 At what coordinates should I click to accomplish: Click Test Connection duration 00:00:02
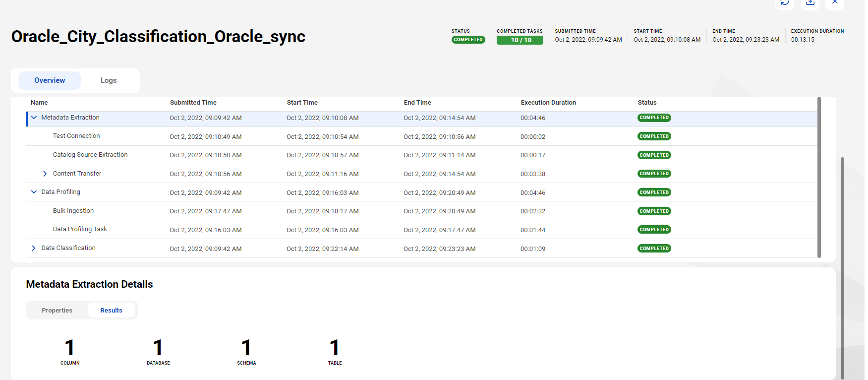533,137
